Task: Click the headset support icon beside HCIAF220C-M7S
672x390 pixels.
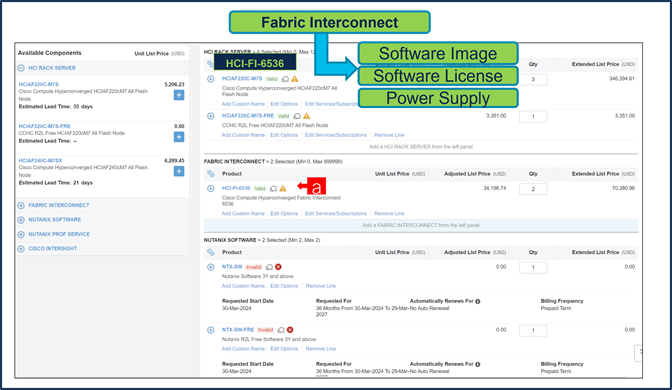Action: coord(285,79)
